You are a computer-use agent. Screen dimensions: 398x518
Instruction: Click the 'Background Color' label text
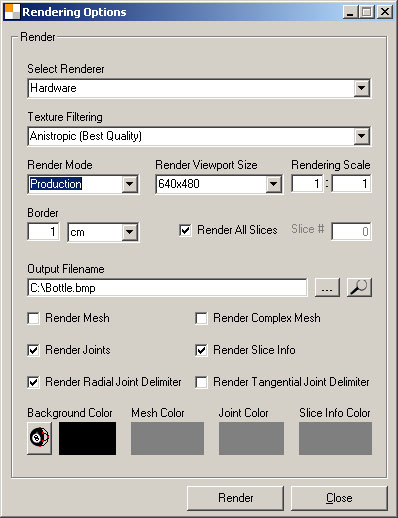70,413
